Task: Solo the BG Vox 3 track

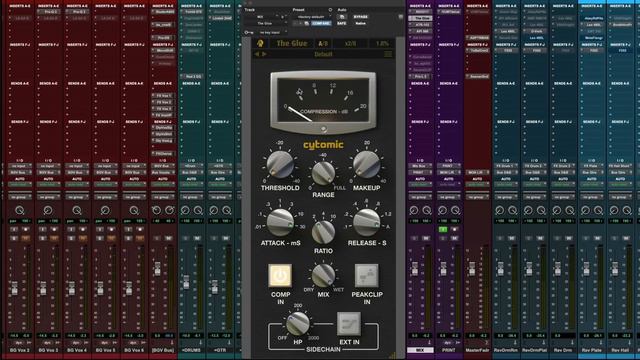Action: pyautogui.click(x=42, y=238)
